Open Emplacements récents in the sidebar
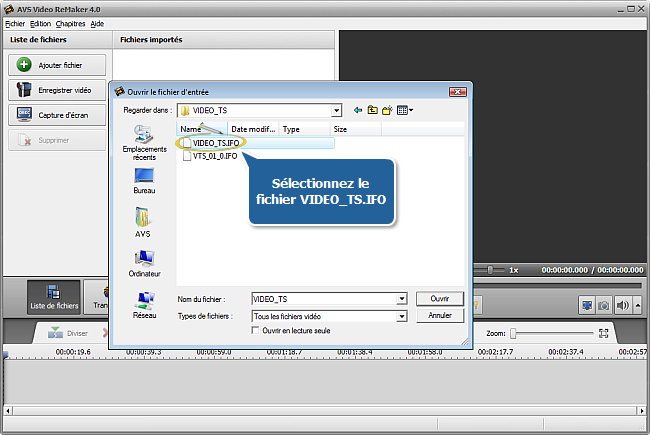 tap(144, 143)
